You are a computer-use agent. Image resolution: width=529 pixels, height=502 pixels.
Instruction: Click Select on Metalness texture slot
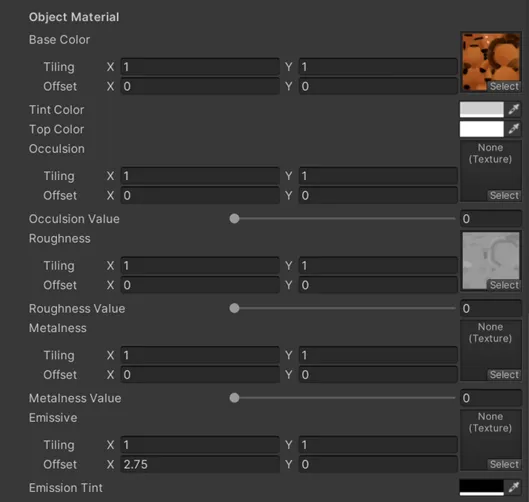click(x=504, y=374)
